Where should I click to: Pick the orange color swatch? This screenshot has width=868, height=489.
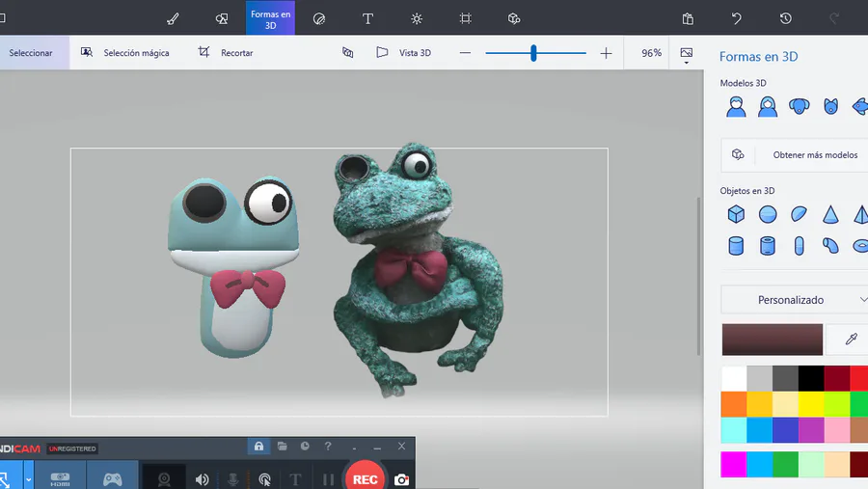734,404
